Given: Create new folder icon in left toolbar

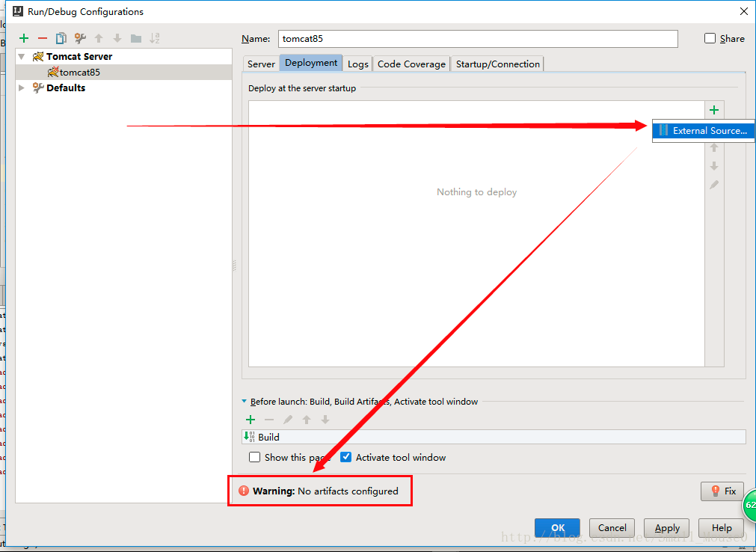Looking at the screenshot, I should (x=136, y=38).
